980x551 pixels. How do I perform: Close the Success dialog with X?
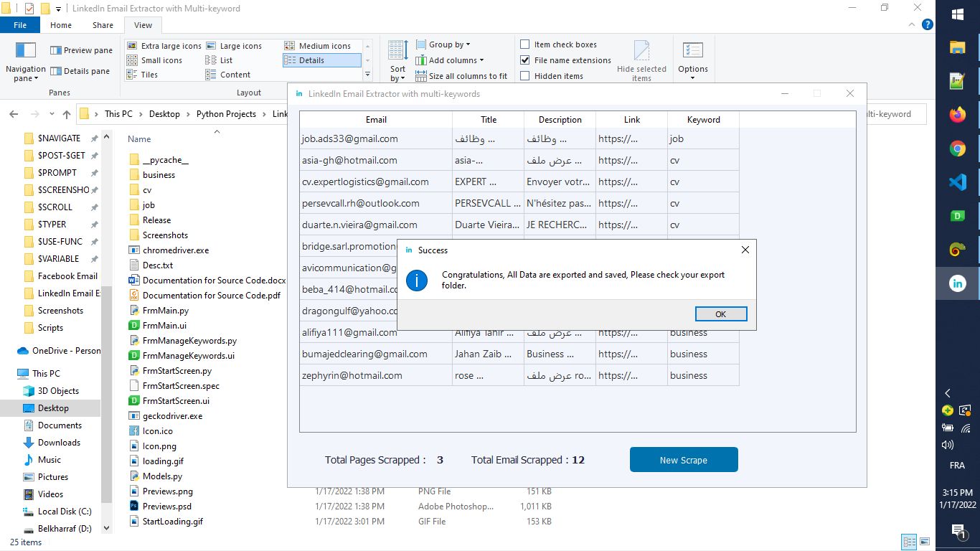(745, 250)
